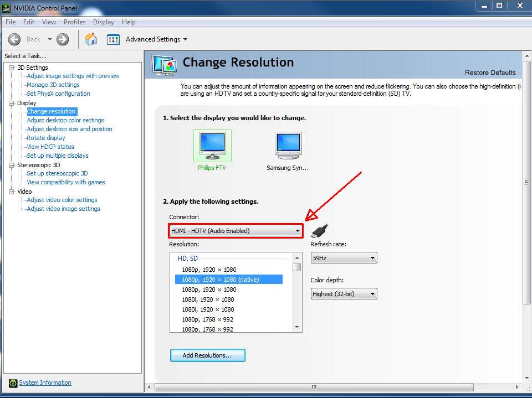Select Change resolution in the task tree
This screenshot has width=532, height=398.
(52, 111)
